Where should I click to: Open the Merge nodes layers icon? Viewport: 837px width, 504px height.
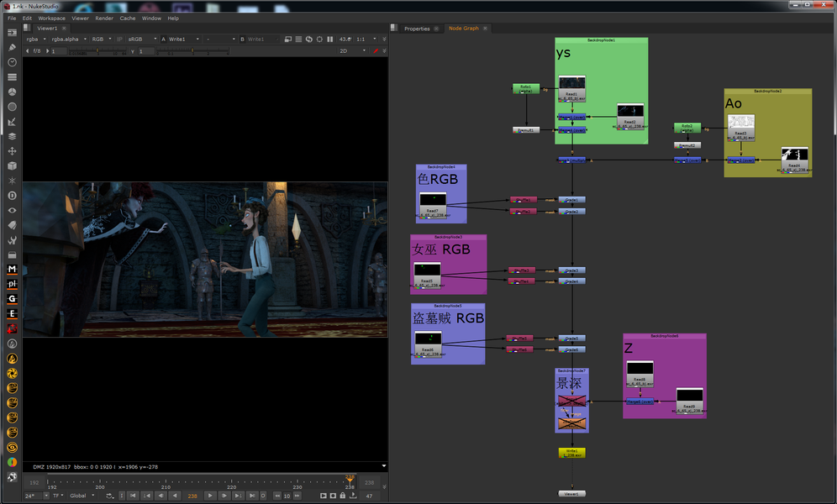coord(12,136)
